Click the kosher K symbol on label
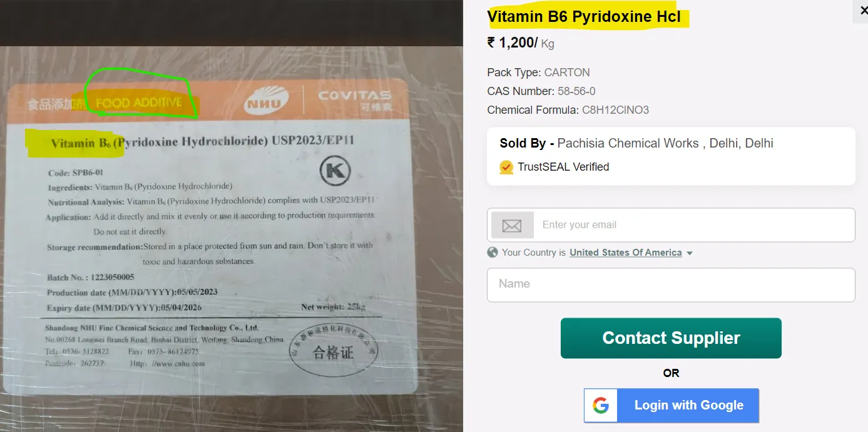The image size is (868, 432). point(335,171)
